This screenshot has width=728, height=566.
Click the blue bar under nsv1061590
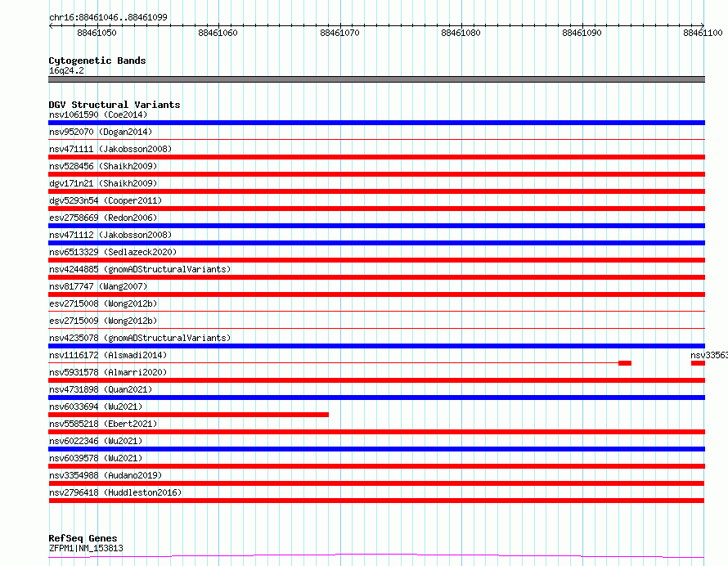(376, 123)
